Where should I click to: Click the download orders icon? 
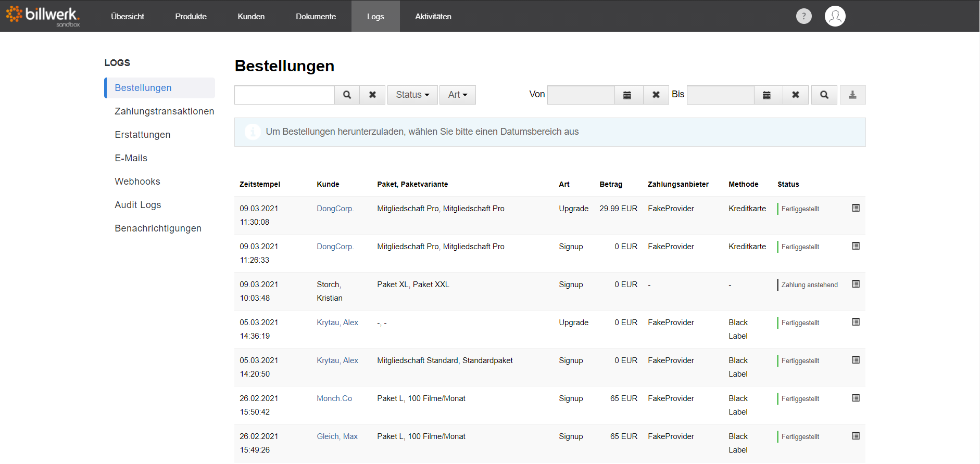pos(852,95)
